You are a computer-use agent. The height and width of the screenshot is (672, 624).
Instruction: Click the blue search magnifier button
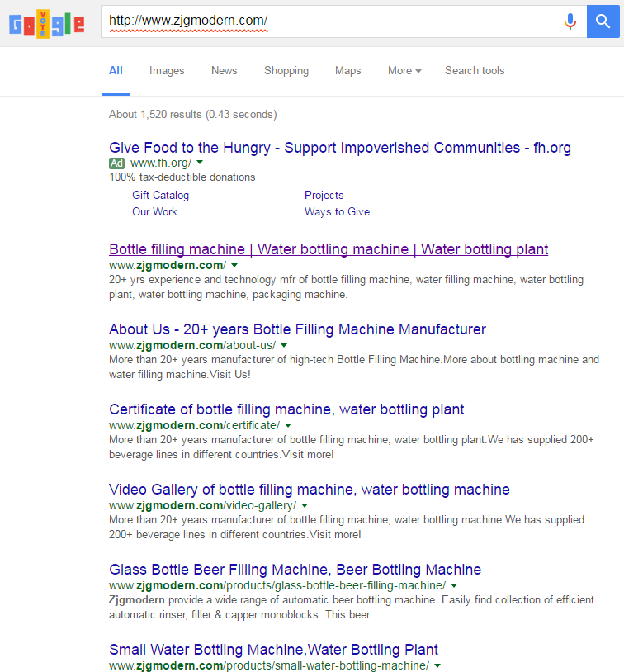(603, 21)
